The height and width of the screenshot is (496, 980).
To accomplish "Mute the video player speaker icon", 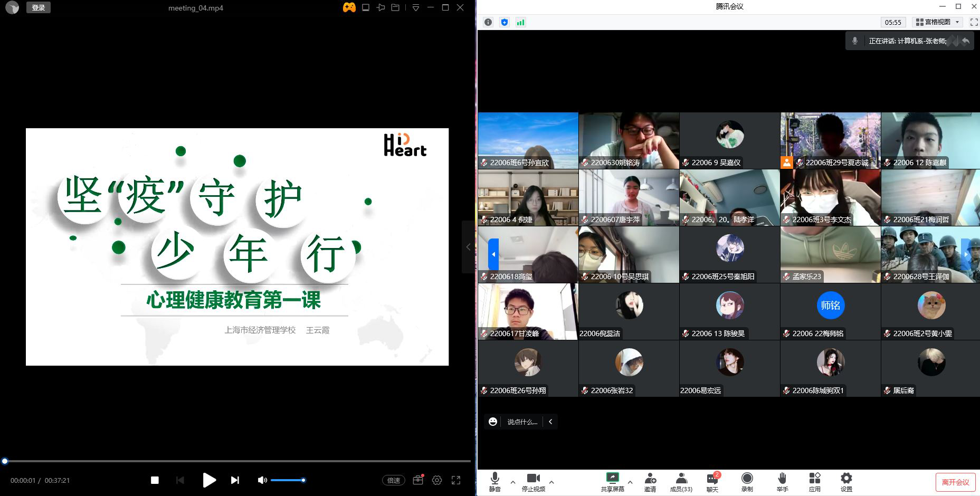I will tap(262, 480).
